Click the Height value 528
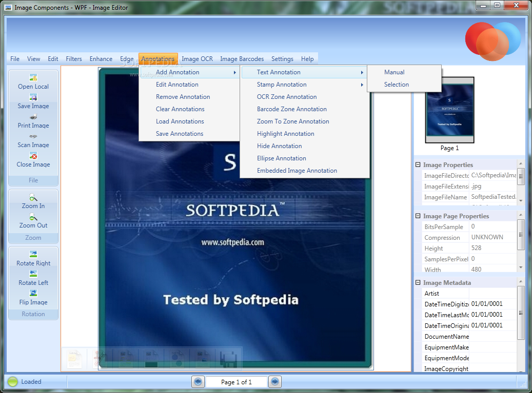 (x=477, y=248)
